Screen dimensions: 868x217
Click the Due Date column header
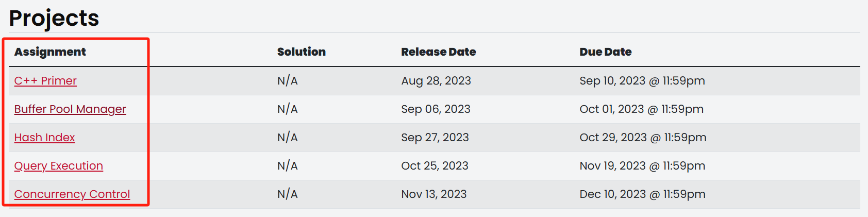tap(606, 52)
